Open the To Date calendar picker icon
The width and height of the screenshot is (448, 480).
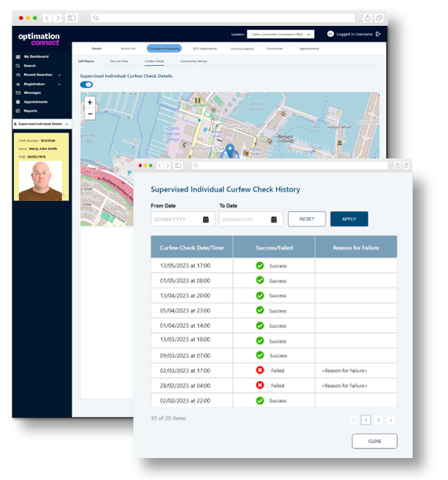click(x=274, y=220)
